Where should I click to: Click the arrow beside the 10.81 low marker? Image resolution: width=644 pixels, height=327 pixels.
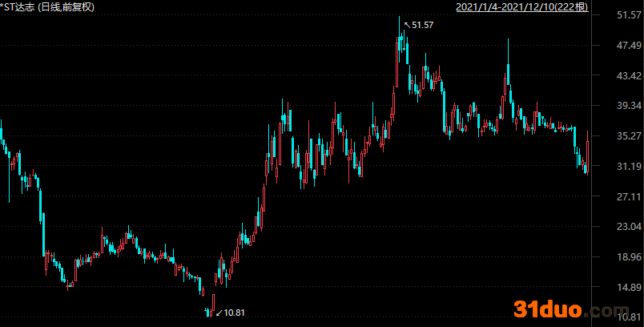[x=219, y=313]
